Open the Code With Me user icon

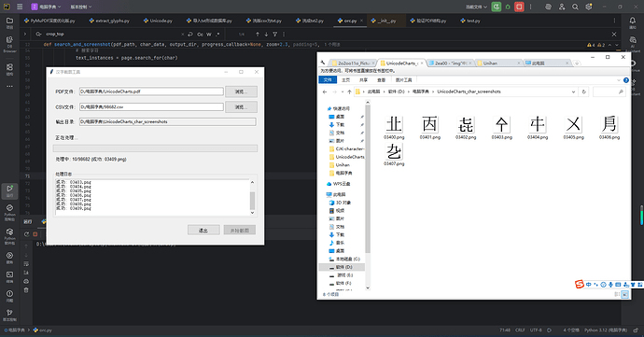pos(562,7)
